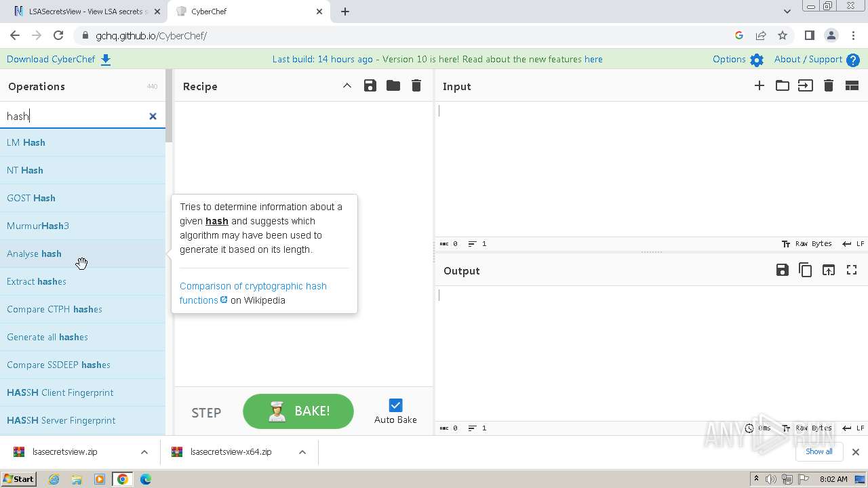Click the BAKE! button
868x488 pixels.
[x=298, y=411]
